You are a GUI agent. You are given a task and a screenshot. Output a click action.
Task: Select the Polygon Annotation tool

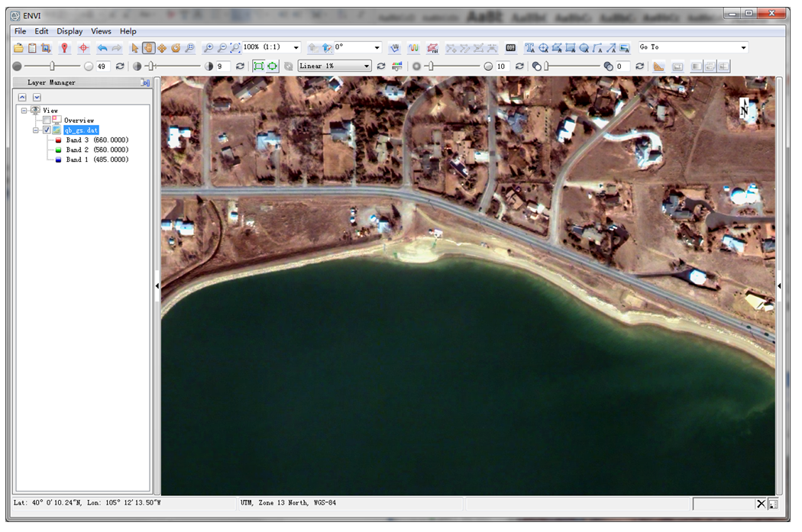[557, 48]
